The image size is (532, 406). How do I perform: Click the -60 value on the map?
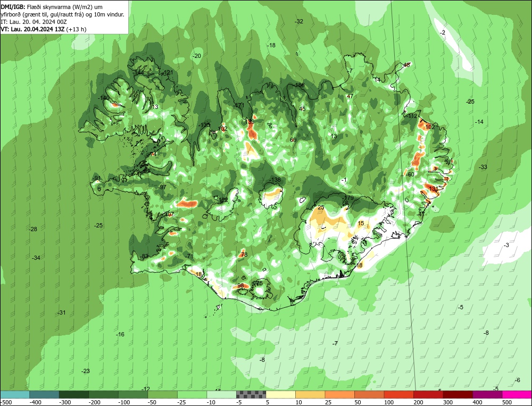410,174
